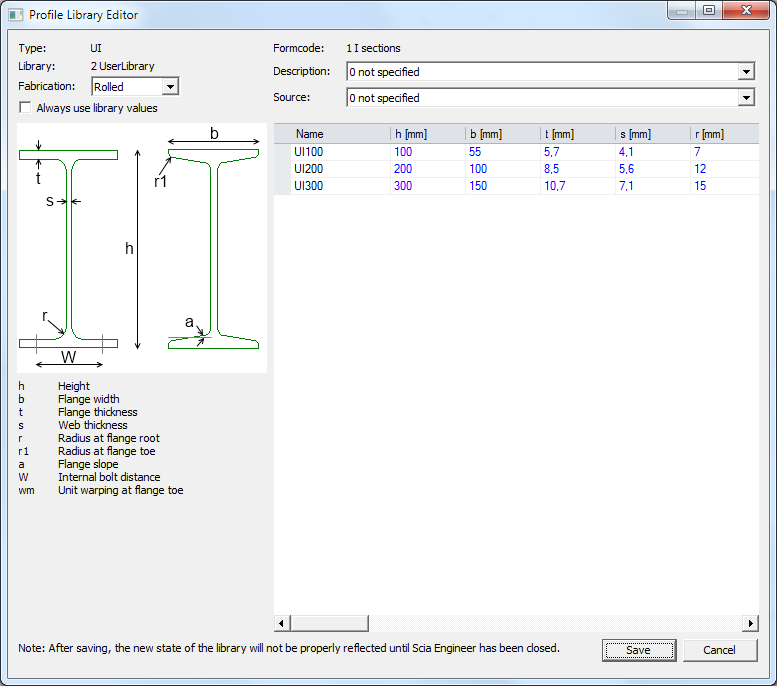Expand the Description dropdown arrow
The width and height of the screenshot is (777, 686).
[x=746, y=72]
